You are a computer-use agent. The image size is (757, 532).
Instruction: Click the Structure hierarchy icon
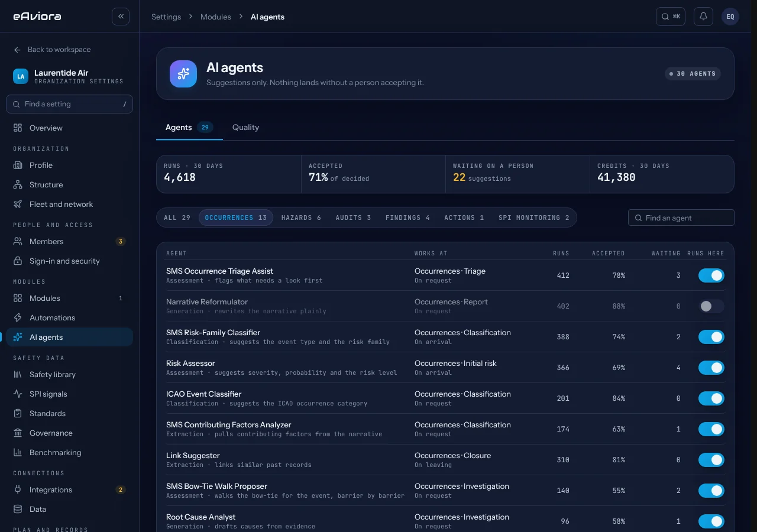[18, 184]
